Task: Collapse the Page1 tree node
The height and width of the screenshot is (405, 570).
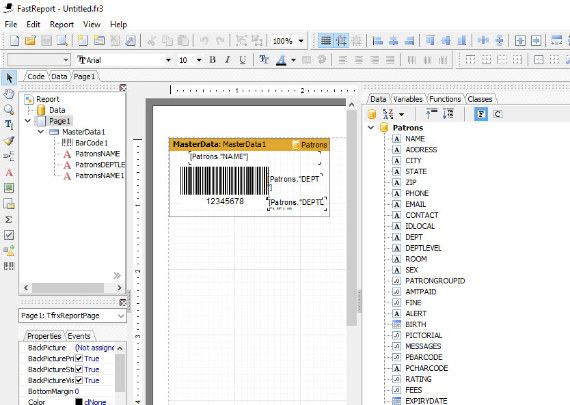Action: [28, 121]
